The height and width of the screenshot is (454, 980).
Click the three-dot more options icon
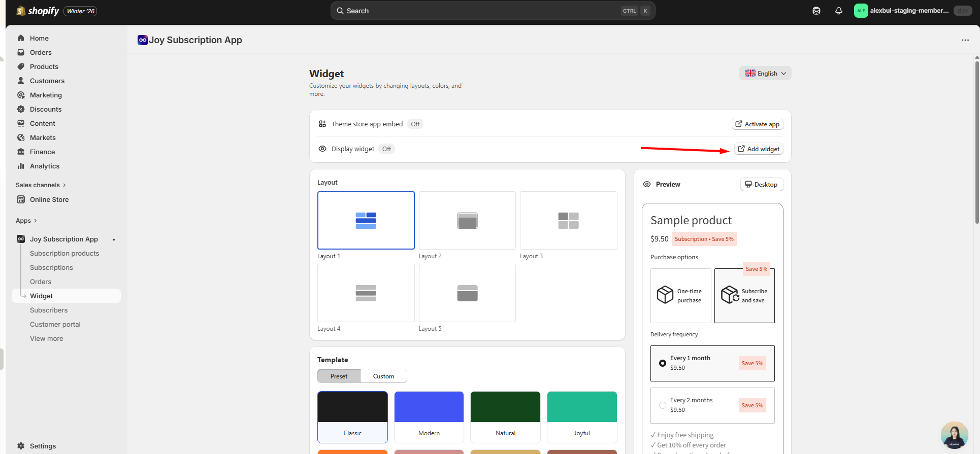(965, 40)
